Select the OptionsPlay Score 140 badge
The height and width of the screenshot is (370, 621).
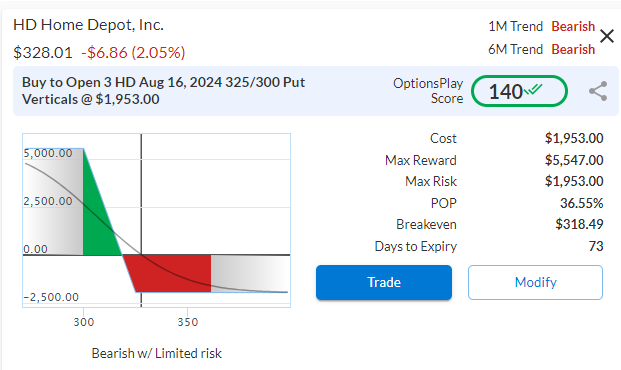coord(519,91)
